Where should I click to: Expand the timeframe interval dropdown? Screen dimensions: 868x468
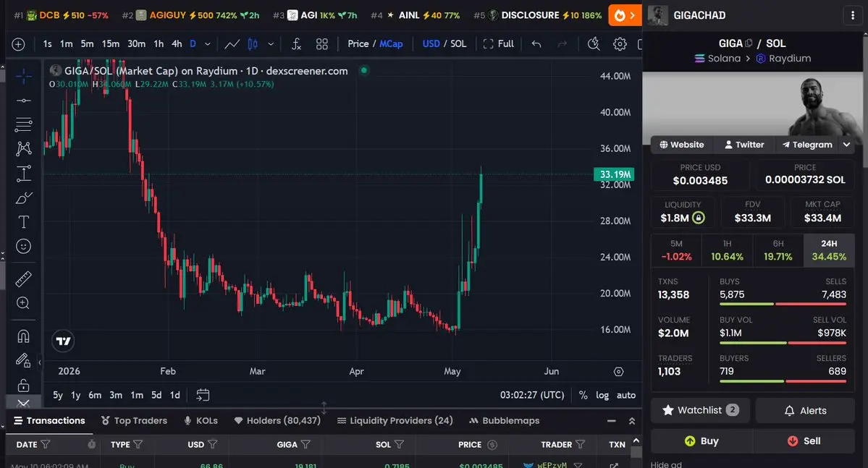pos(208,43)
